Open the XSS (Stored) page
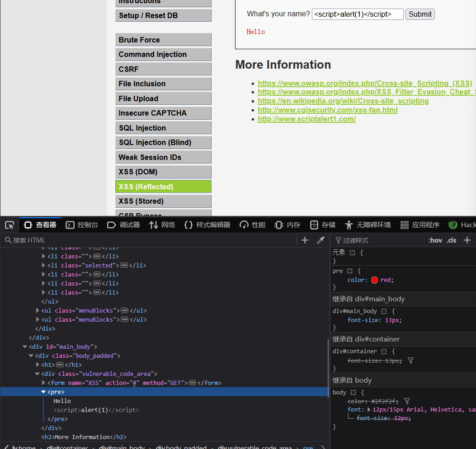The image size is (476, 449). [x=163, y=201]
